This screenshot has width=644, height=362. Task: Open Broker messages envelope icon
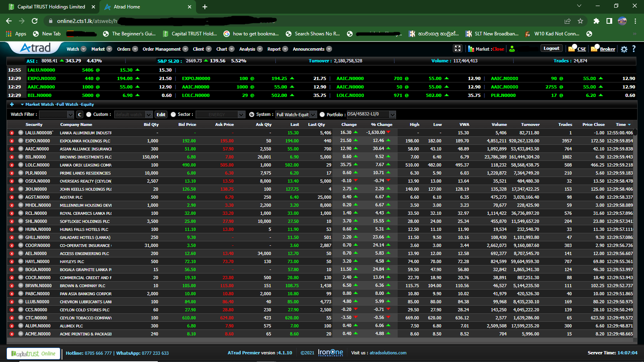pyautogui.click(x=594, y=49)
